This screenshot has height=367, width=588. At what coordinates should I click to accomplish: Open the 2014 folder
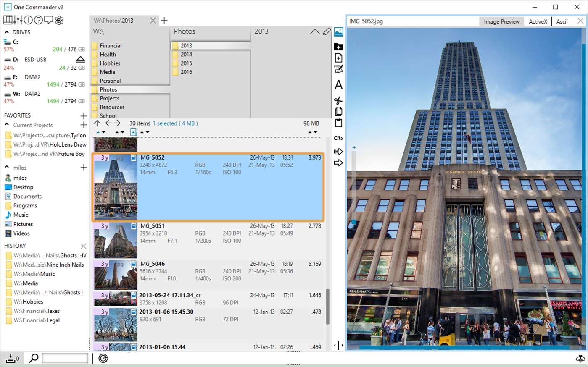tap(186, 54)
